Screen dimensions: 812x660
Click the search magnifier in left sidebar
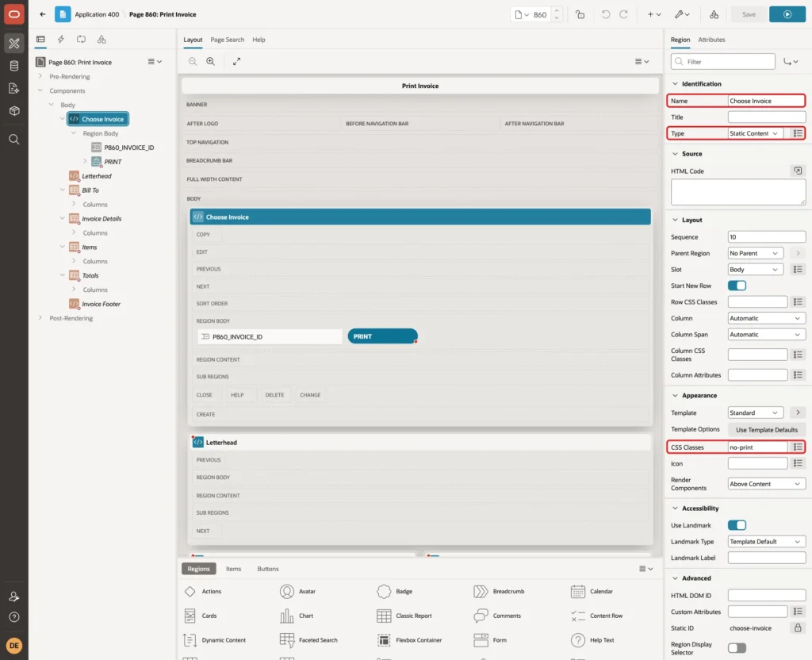pos(14,140)
